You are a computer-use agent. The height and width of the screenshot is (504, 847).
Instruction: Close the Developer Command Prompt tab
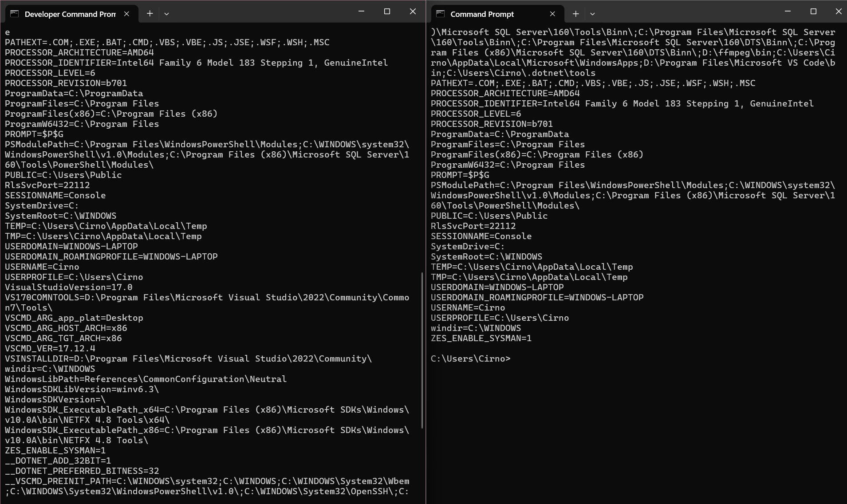[126, 14]
